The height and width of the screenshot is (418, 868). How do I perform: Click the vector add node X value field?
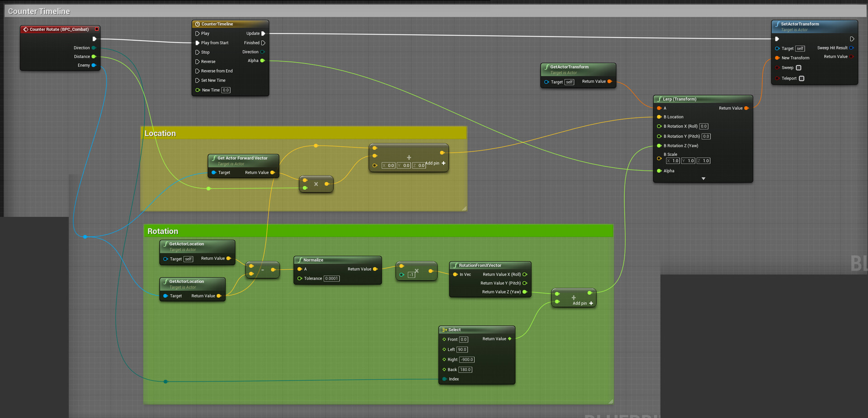tap(389, 165)
